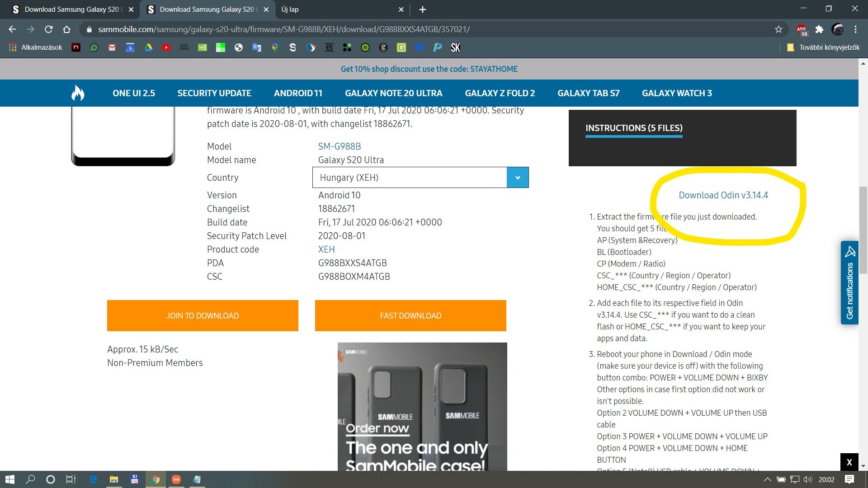Image resolution: width=868 pixels, height=488 pixels.
Task: Click the JOIN TO DOWNLOAD button
Action: (x=203, y=315)
